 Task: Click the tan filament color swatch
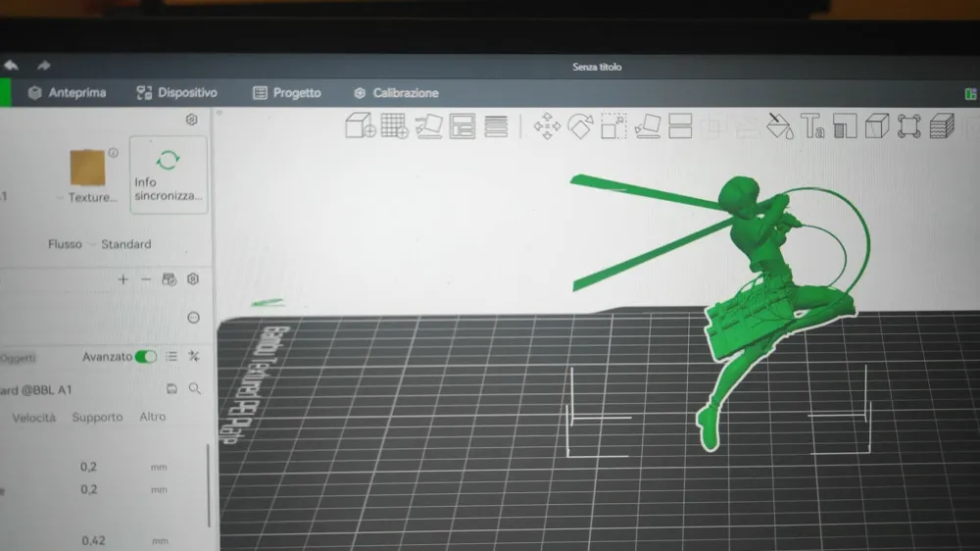pyautogui.click(x=87, y=167)
